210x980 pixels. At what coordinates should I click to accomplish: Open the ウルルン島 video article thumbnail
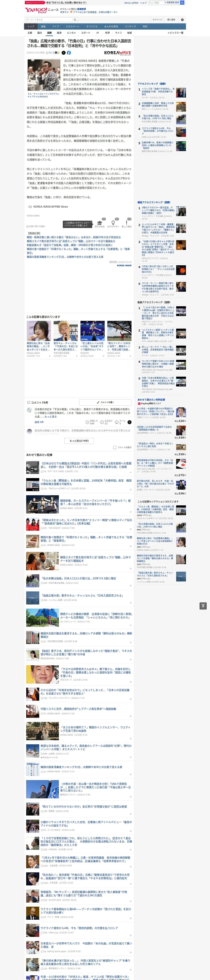click(x=33, y=485)
